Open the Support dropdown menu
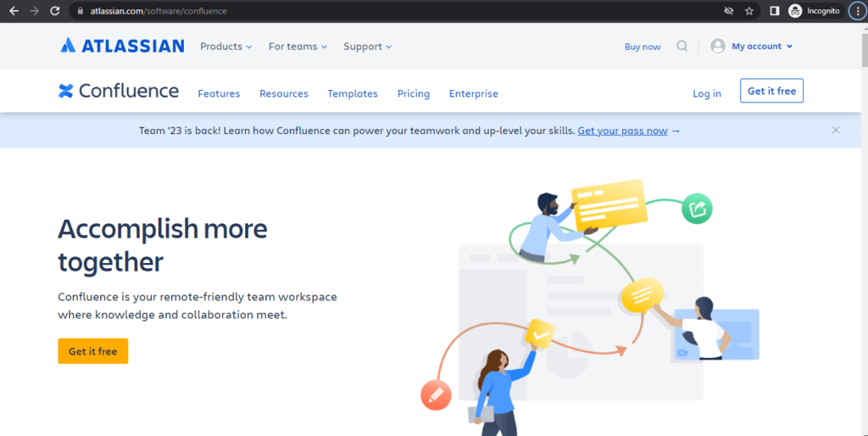This screenshot has height=436, width=868. pyautogui.click(x=367, y=47)
